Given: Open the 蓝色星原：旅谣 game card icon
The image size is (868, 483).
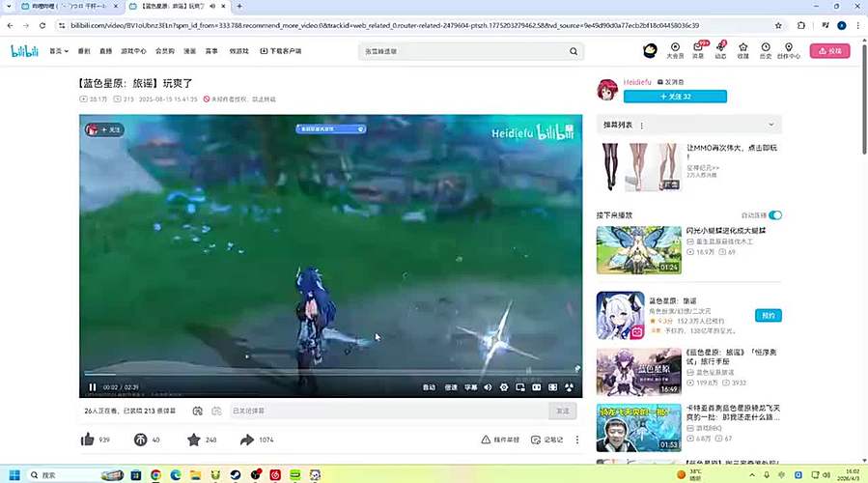Looking at the screenshot, I should (621, 315).
